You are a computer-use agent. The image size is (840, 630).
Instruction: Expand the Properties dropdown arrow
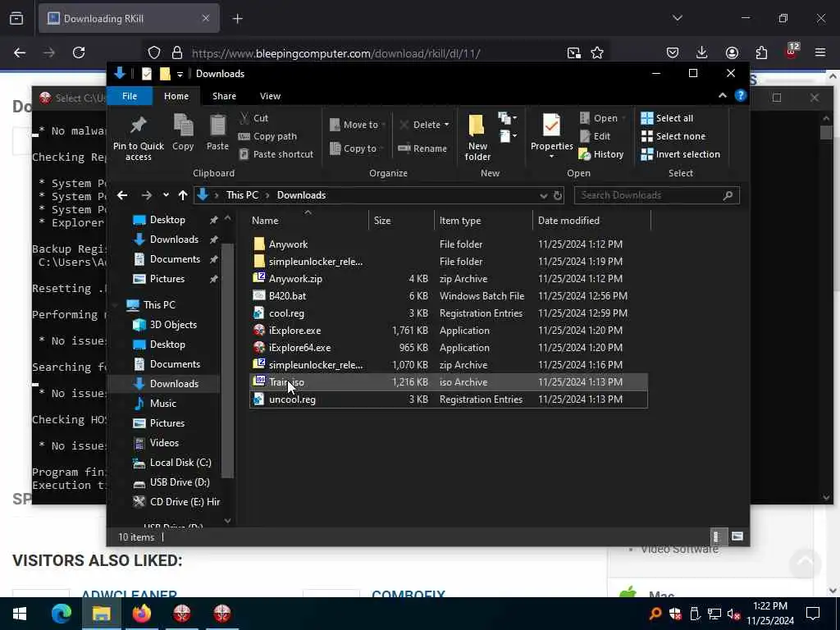pyautogui.click(x=551, y=157)
